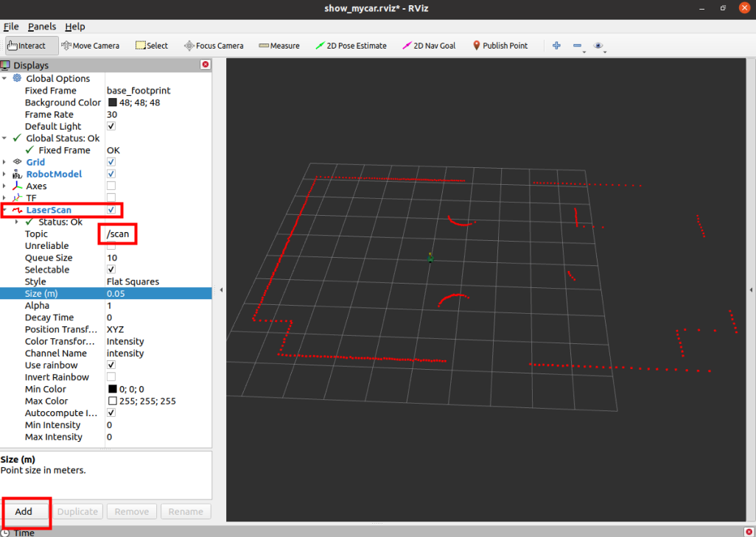Select the Publish Point tool
Screen dimensions: 756x537
tap(500, 46)
